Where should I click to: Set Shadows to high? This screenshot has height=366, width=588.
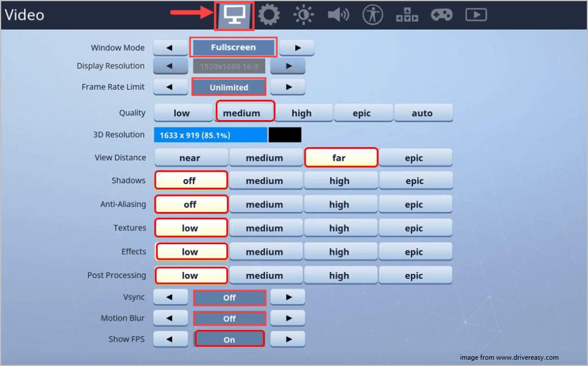pyautogui.click(x=341, y=180)
